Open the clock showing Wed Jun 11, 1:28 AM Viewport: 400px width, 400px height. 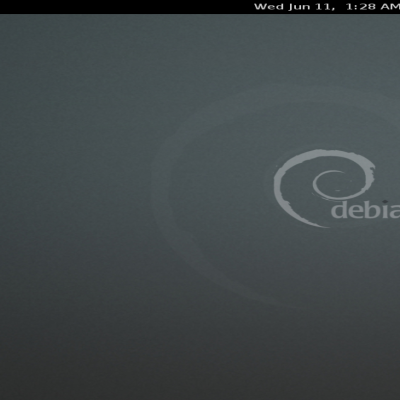point(327,7)
